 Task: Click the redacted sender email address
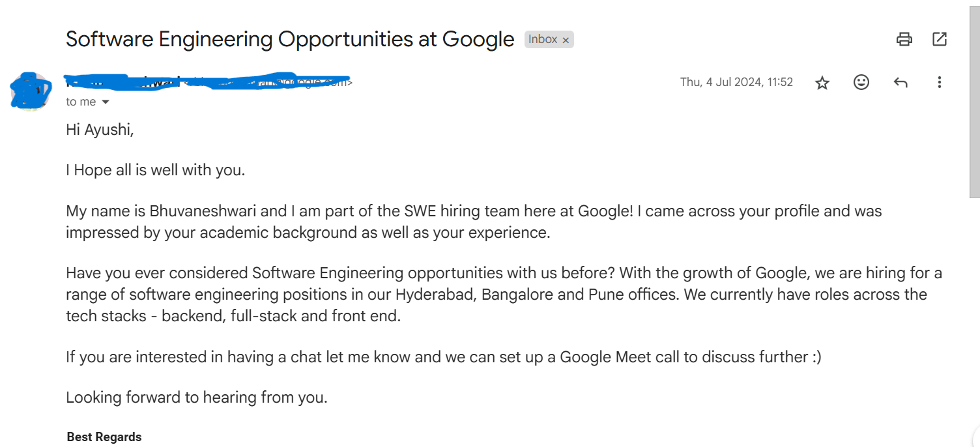[x=268, y=82]
